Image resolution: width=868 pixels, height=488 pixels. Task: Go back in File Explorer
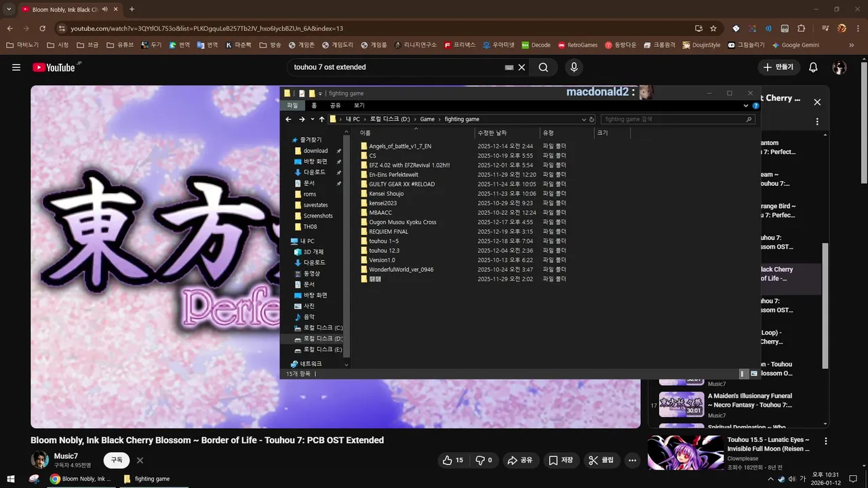(x=288, y=119)
